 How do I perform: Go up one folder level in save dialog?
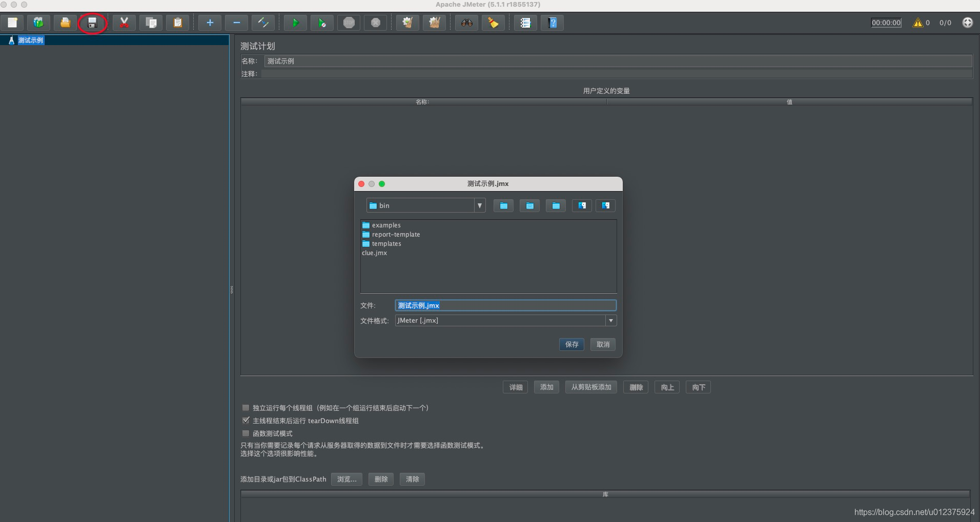coord(503,205)
